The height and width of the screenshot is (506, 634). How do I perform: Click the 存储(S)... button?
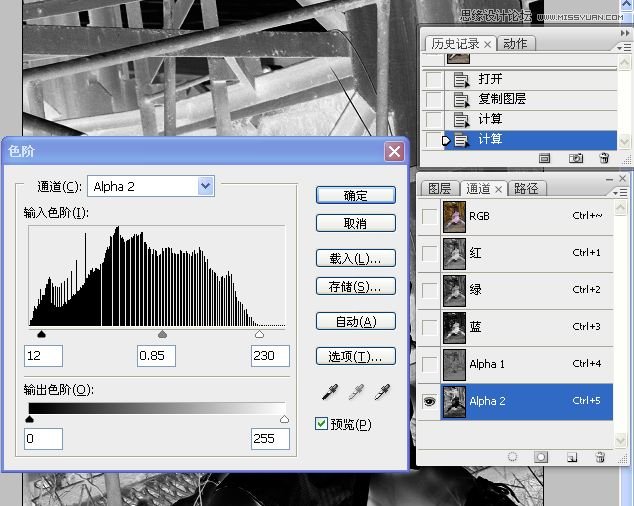click(x=355, y=286)
